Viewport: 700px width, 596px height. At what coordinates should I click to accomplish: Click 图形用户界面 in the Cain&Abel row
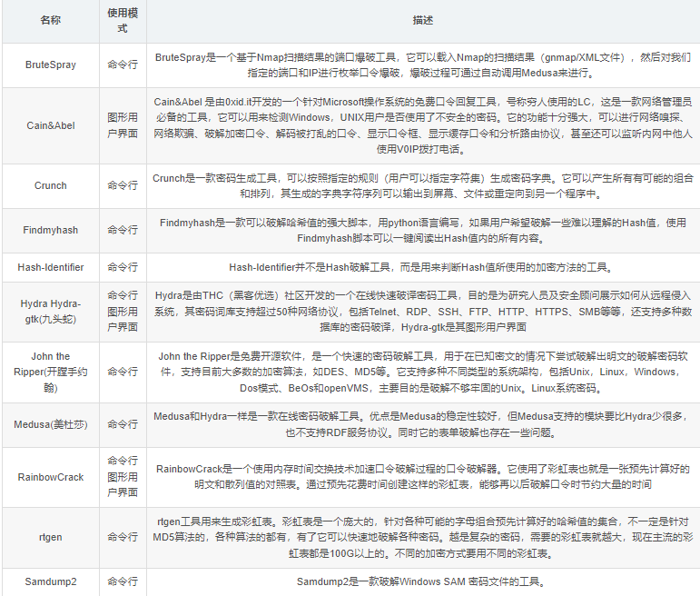(x=123, y=125)
